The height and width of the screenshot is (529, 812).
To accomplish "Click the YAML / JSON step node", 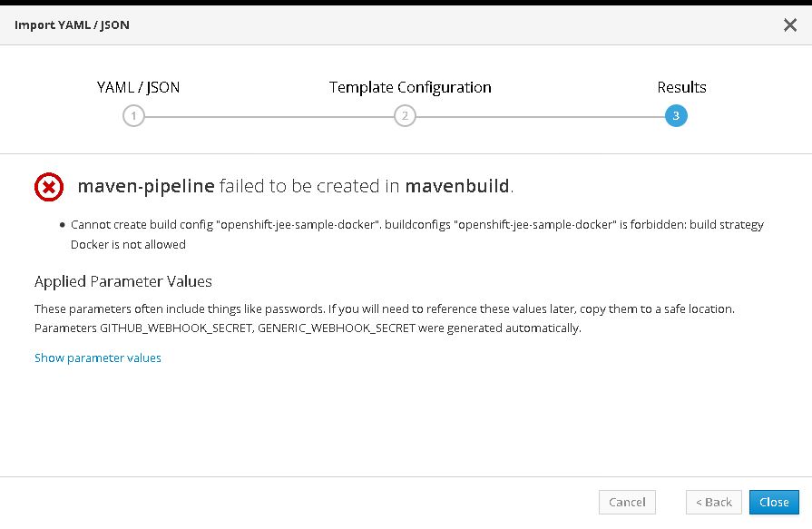I will (137, 87).
